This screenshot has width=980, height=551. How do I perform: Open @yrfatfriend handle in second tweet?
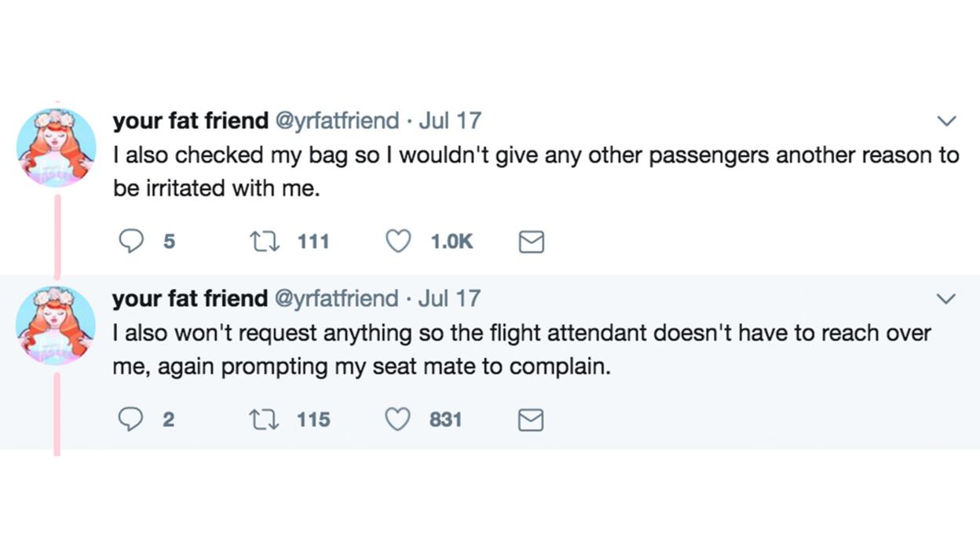point(336,298)
